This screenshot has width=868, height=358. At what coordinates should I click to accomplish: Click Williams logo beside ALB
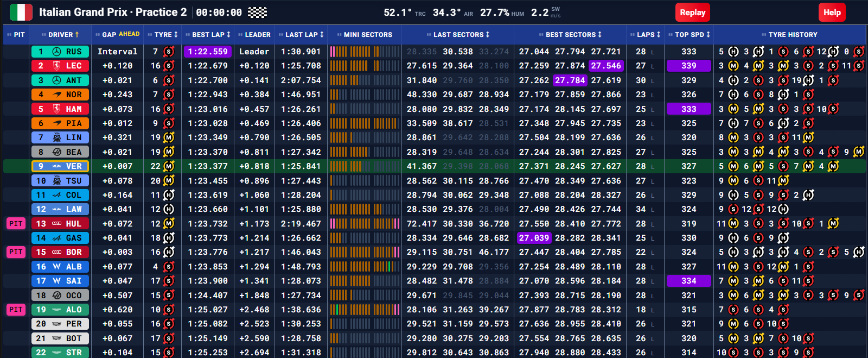[x=56, y=267]
